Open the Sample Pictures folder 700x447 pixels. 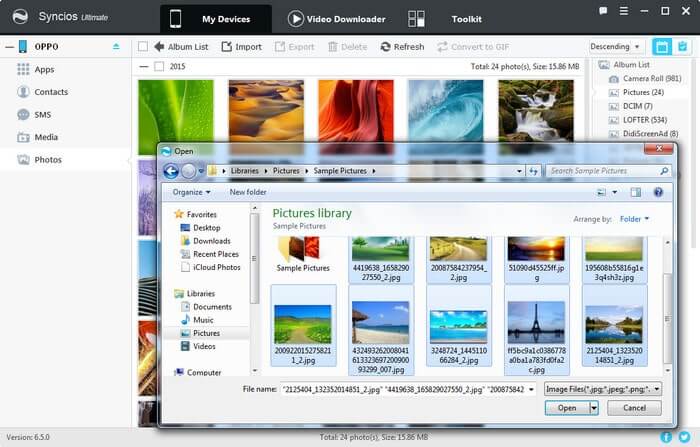pos(303,255)
